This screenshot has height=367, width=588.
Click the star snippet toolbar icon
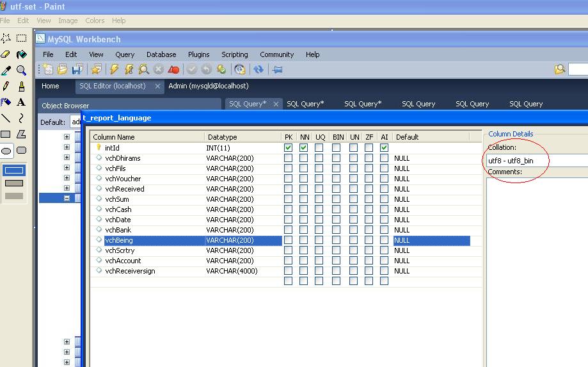[97, 69]
